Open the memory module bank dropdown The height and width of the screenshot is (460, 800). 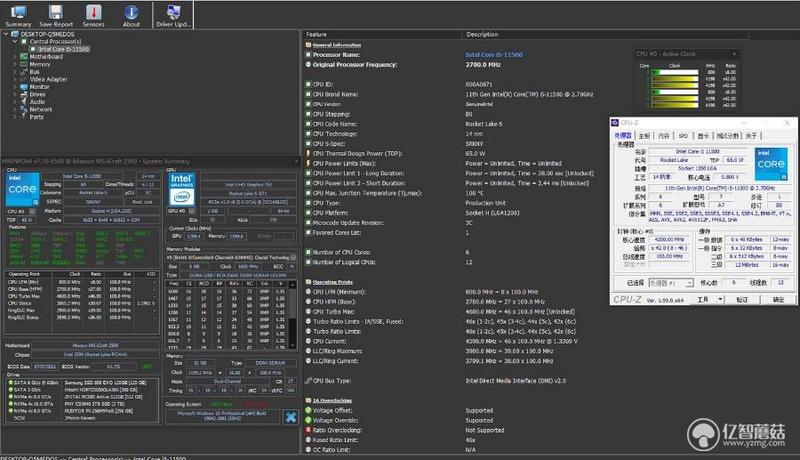coord(293,258)
